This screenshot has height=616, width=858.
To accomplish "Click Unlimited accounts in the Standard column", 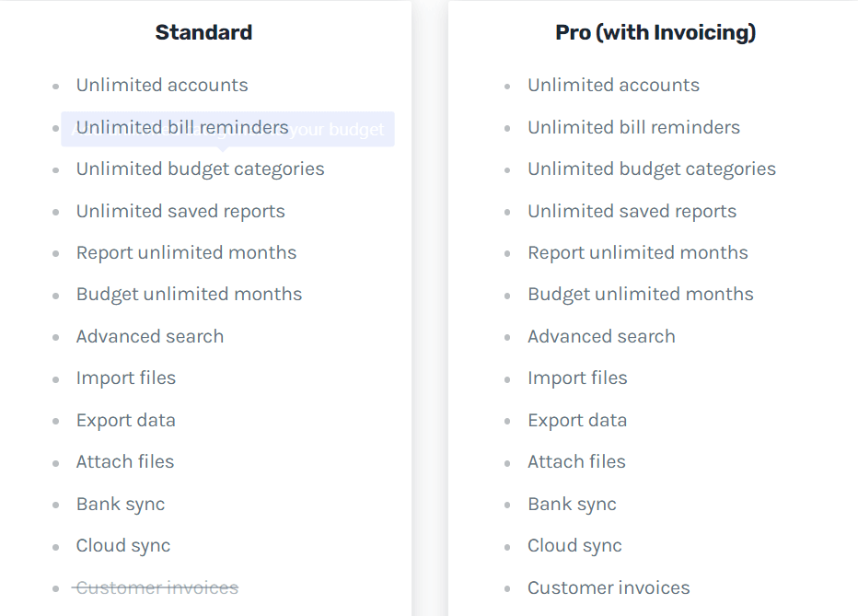I will (x=162, y=86).
